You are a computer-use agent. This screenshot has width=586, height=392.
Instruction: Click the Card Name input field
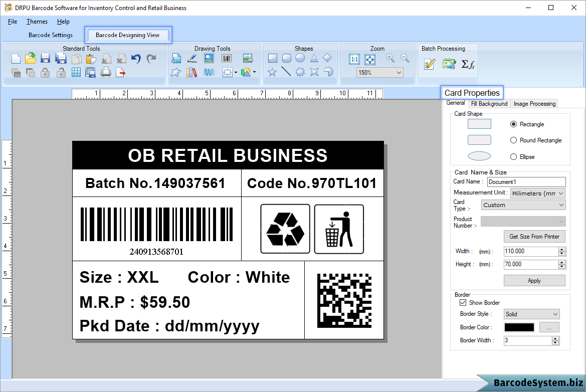[x=526, y=182]
